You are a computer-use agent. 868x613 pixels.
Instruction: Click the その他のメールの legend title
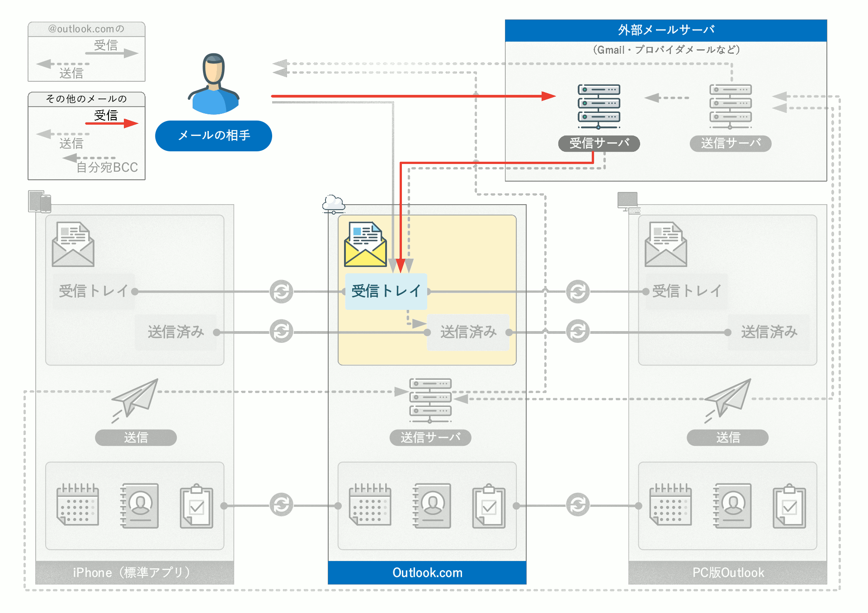coord(86,99)
